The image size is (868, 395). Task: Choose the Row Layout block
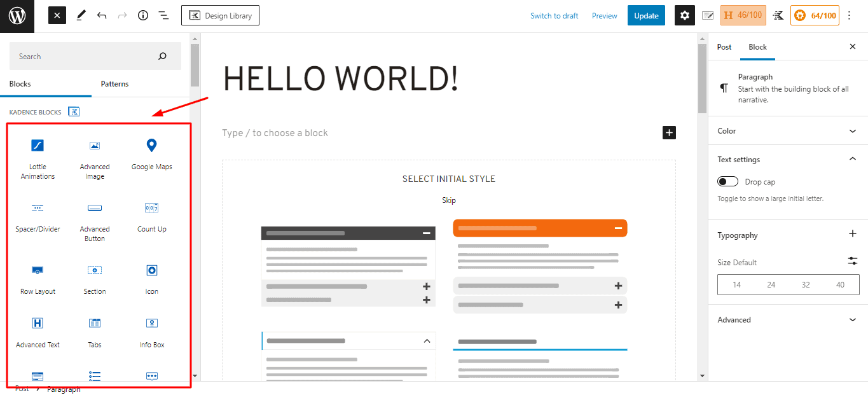pyautogui.click(x=38, y=279)
